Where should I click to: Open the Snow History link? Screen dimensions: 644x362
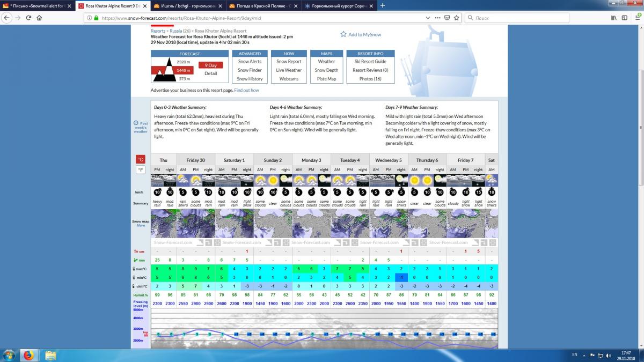[250, 79]
